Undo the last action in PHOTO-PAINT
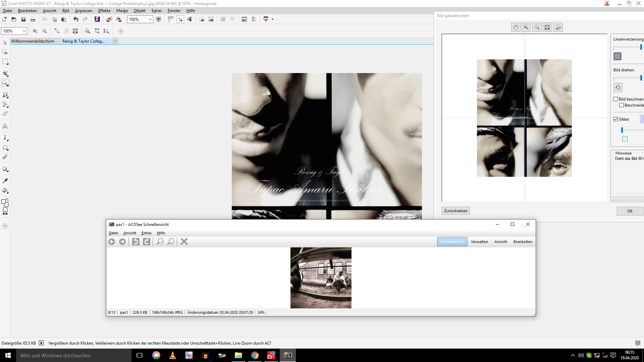Image resolution: width=644 pixels, height=362 pixels. (76, 19)
